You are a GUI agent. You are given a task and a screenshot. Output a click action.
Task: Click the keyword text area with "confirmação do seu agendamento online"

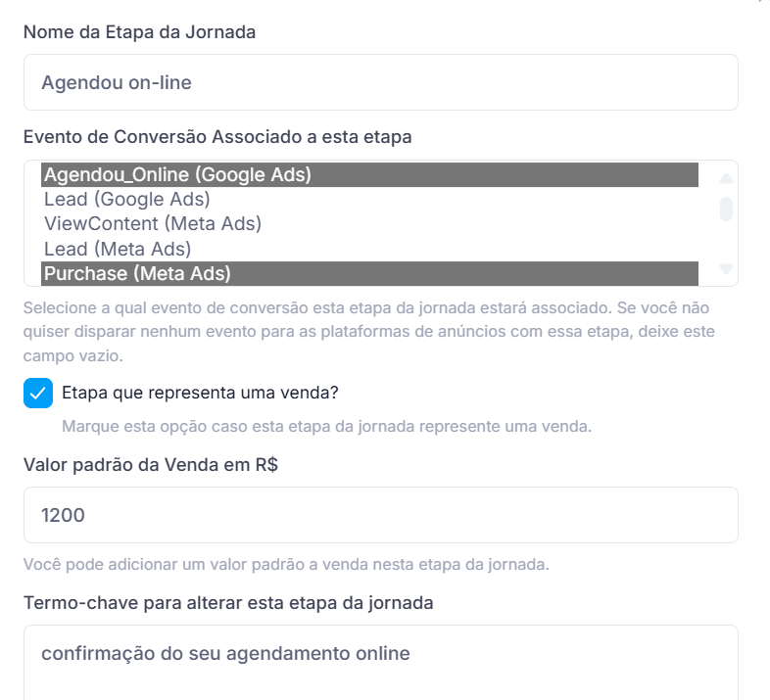tap(380, 653)
